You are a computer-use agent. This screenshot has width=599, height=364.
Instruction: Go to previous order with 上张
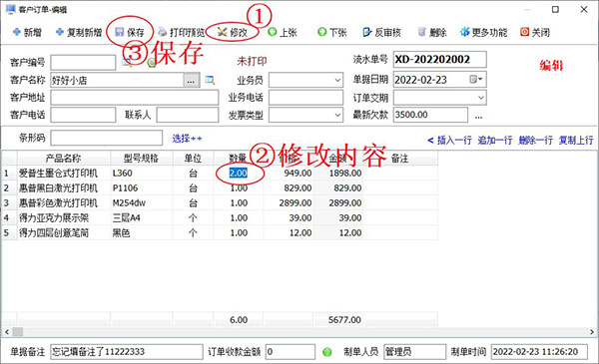pyautogui.click(x=283, y=33)
